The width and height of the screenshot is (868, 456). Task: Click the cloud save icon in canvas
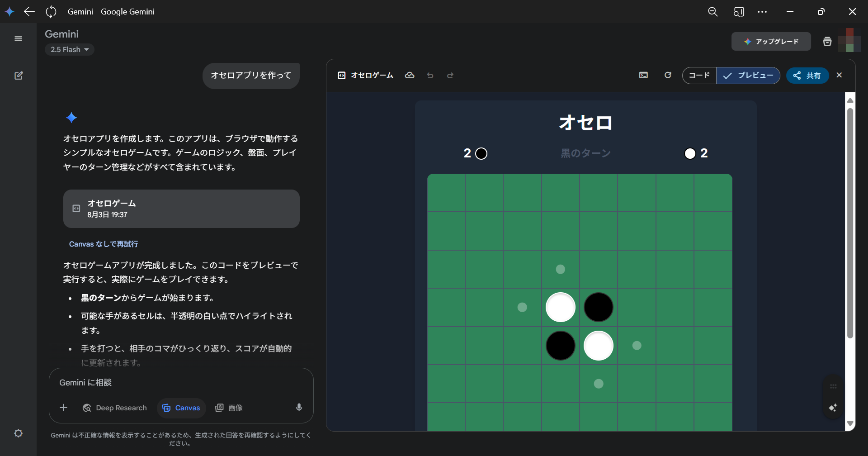(x=410, y=76)
